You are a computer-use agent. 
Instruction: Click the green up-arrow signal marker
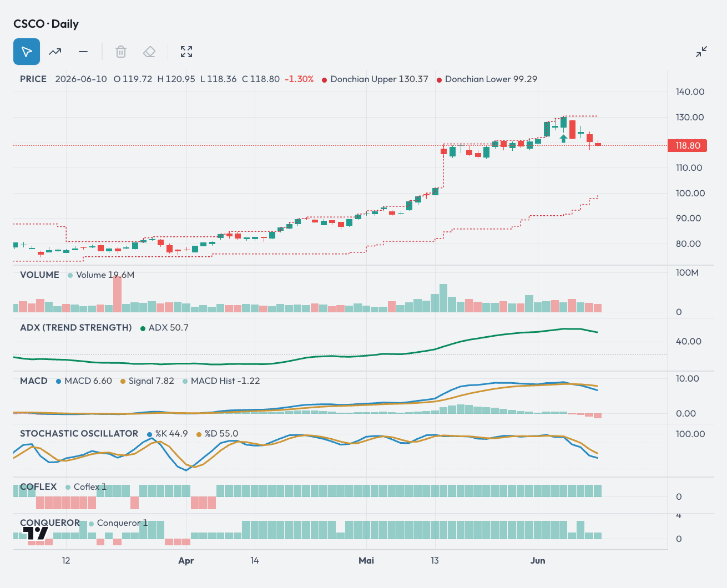pos(563,138)
